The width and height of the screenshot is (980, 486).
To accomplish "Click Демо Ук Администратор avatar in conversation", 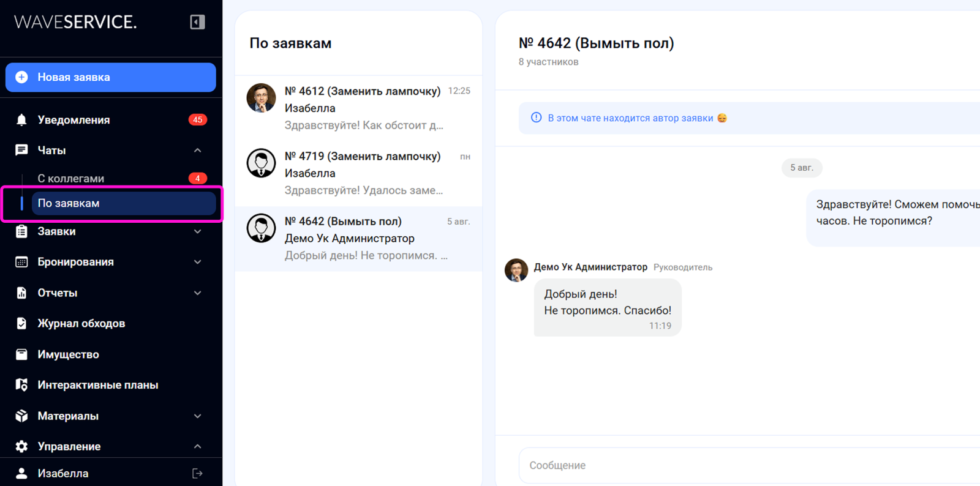I will point(516,270).
